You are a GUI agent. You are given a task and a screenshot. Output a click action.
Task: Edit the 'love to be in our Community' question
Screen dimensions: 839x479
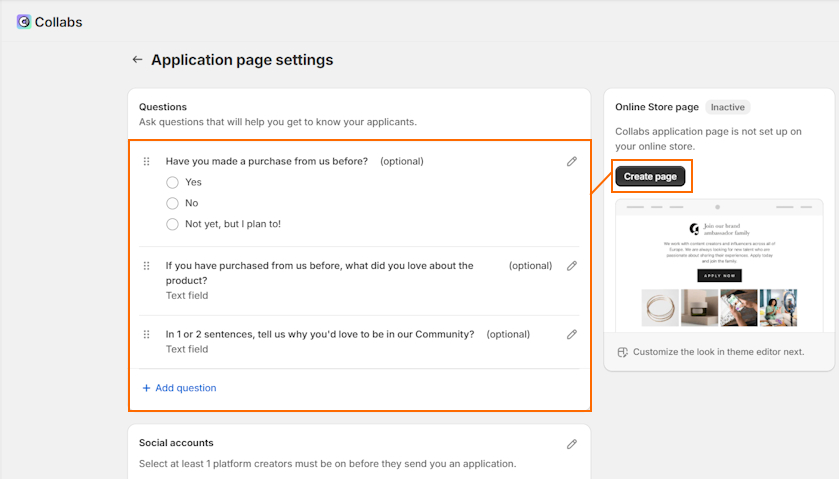point(571,334)
